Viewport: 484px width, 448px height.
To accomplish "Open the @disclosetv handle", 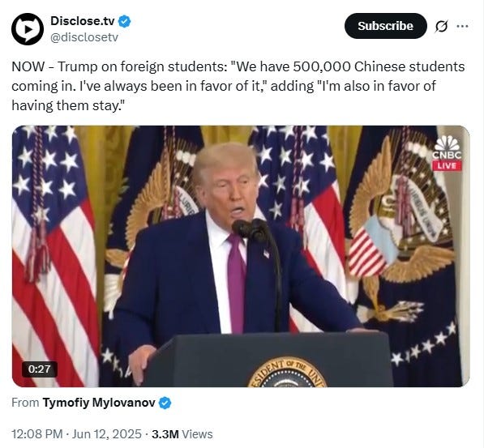I will (x=84, y=37).
